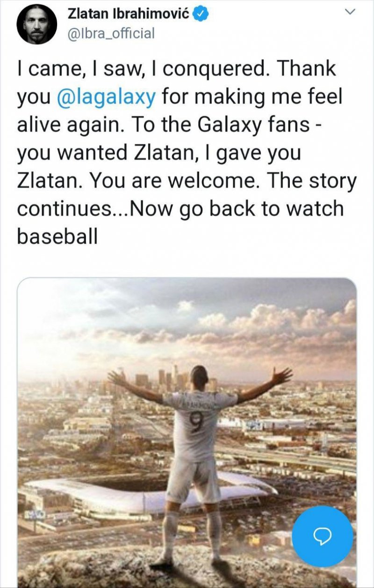This screenshot has height=588, width=374.
Task: Open Zlatan Ibrahimović's profile picture
Action: [36, 24]
